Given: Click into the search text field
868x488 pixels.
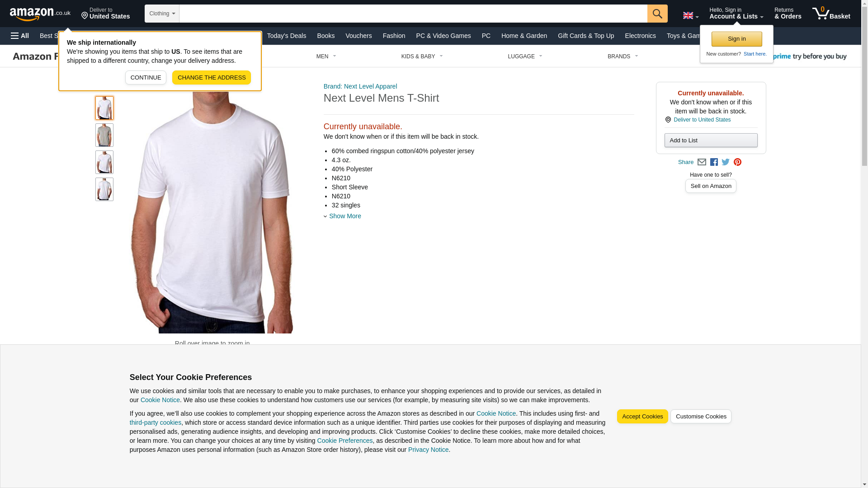Looking at the screenshot, I should (x=413, y=14).
